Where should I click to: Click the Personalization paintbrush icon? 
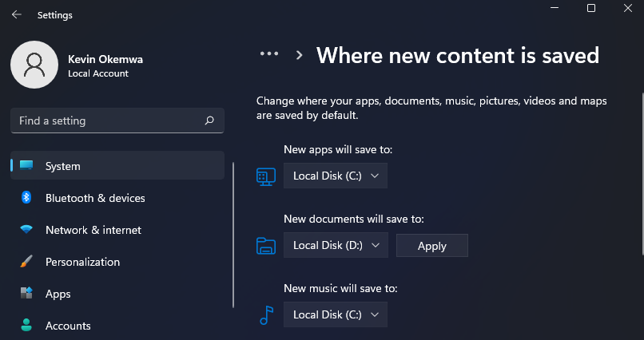pyautogui.click(x=26, y=262)
